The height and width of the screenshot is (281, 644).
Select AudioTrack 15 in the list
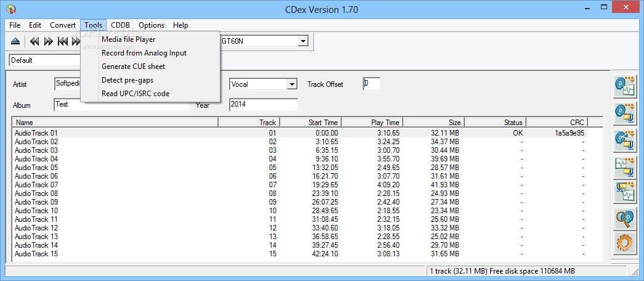pos(300,254)
